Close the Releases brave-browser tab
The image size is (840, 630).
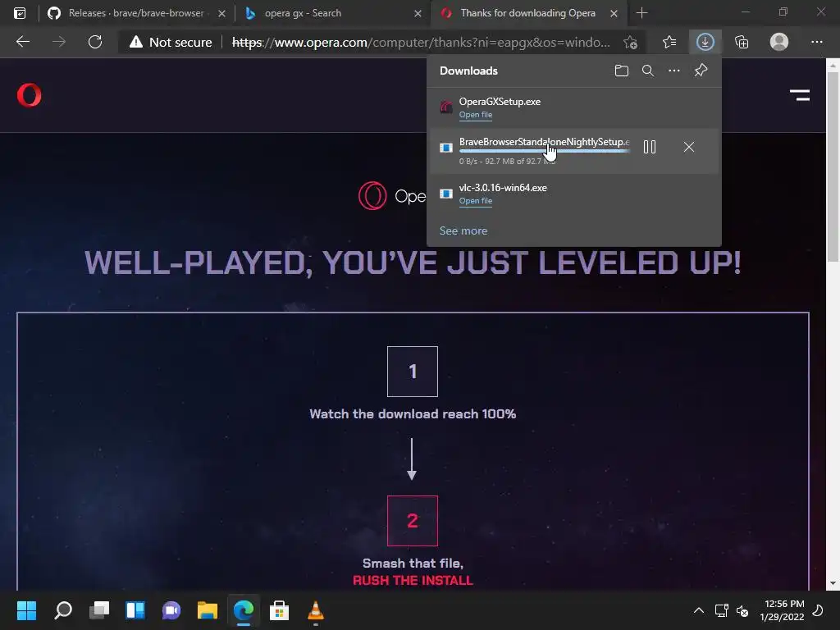[221, 13]
